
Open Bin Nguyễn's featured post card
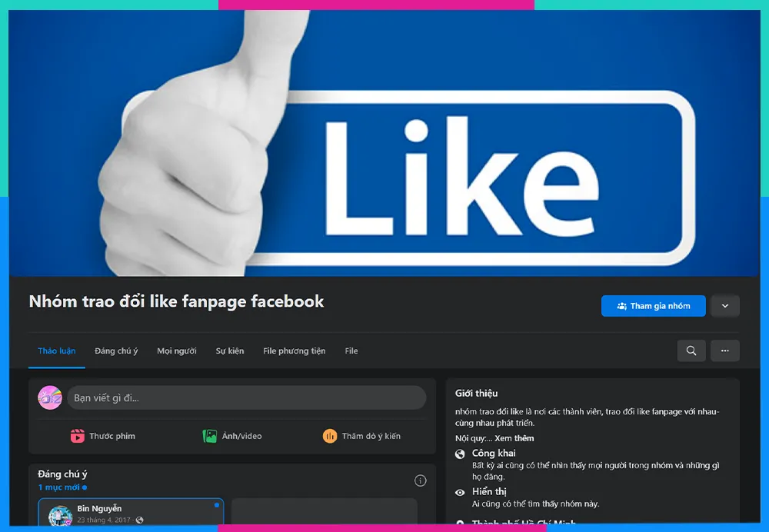tap(131, 512)
